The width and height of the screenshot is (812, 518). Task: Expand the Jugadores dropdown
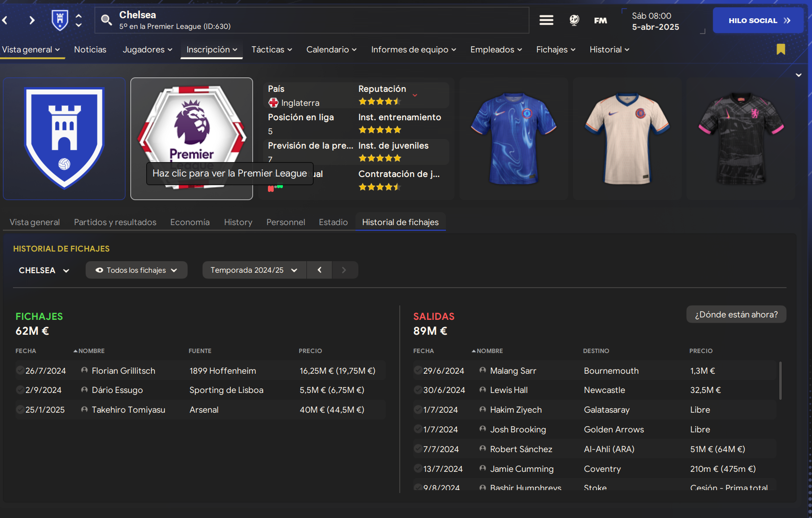(x=147, y=50)
